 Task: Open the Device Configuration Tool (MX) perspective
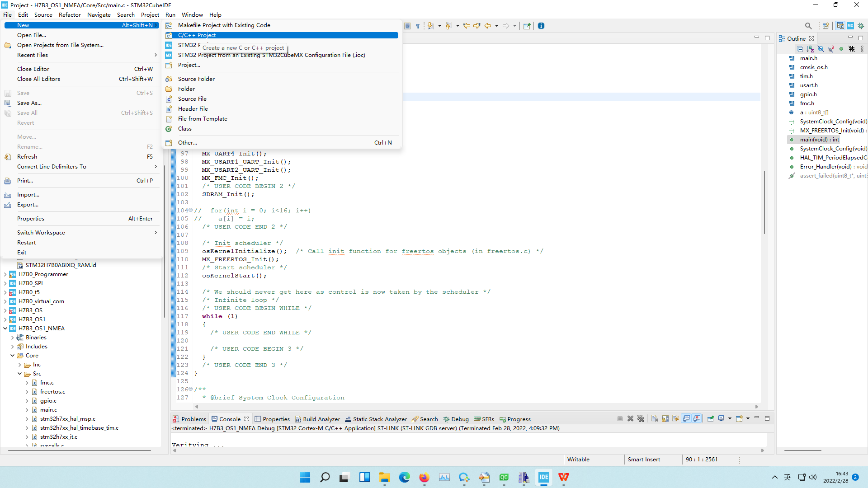[x=850, y=26]
